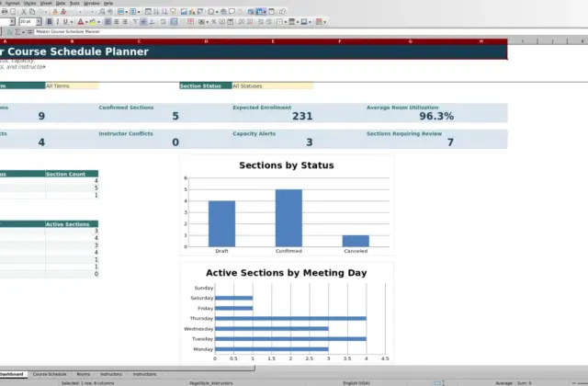This screenshot has height=386, width=588.
Task: Click the Insert Hyperlink icon
Action: [223, 12]
